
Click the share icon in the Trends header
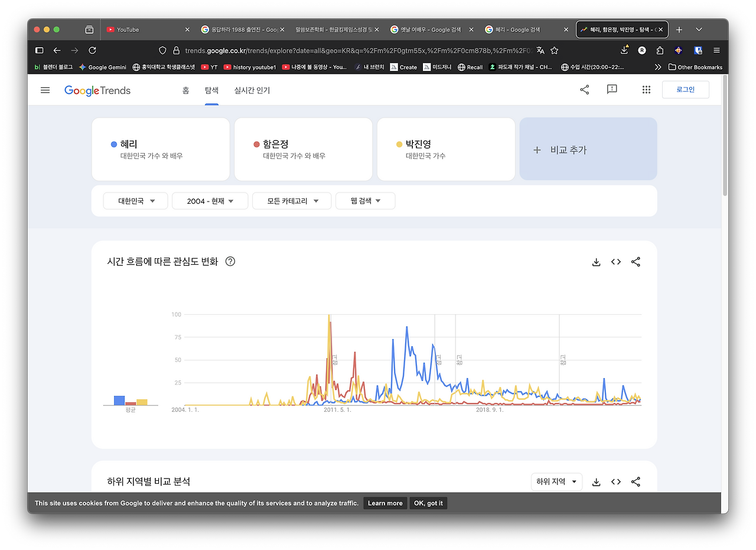(584, 89)
